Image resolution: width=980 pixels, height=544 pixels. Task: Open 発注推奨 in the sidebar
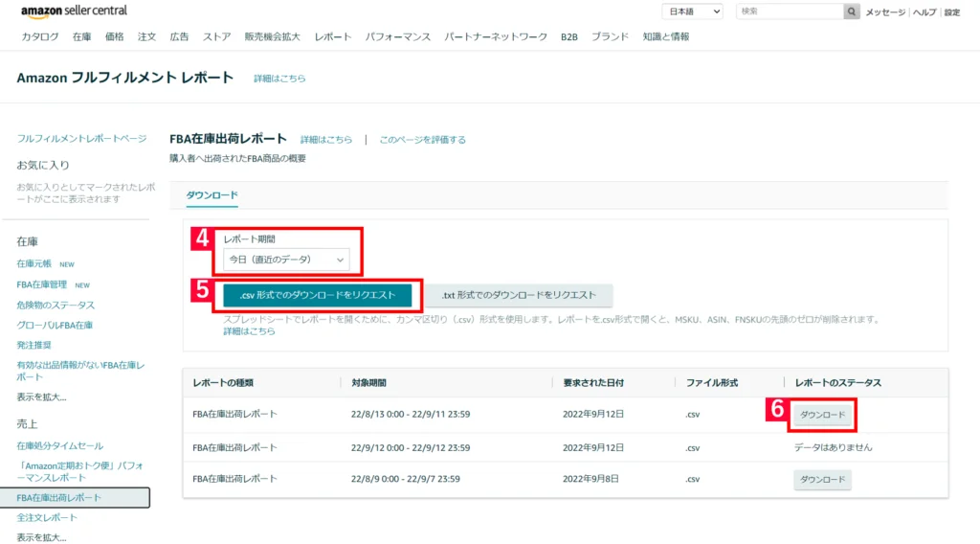coord(34,345)
